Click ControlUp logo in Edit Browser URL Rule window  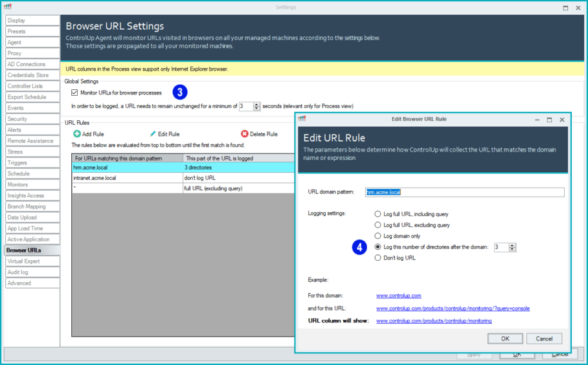[302, 118]
